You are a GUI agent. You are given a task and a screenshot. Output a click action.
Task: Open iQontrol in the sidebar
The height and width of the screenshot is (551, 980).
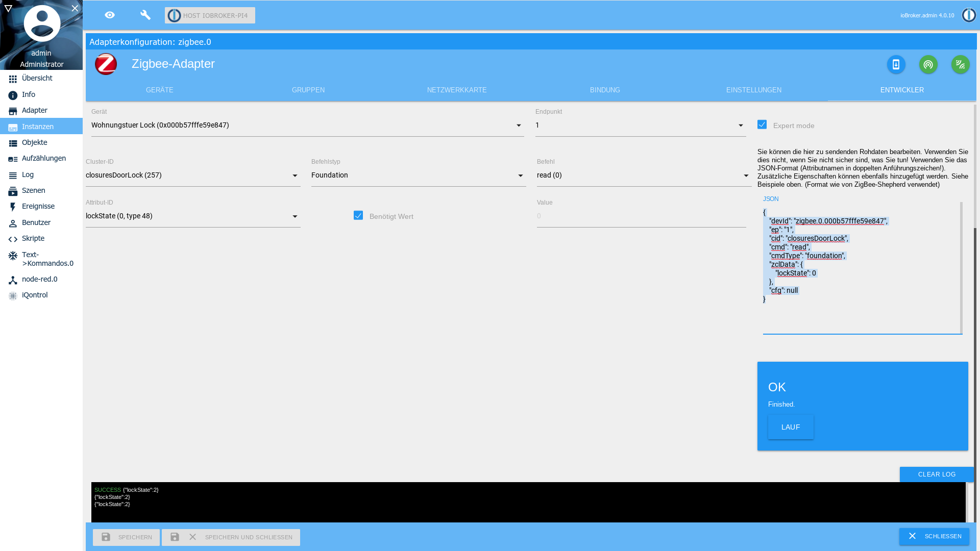41,295
